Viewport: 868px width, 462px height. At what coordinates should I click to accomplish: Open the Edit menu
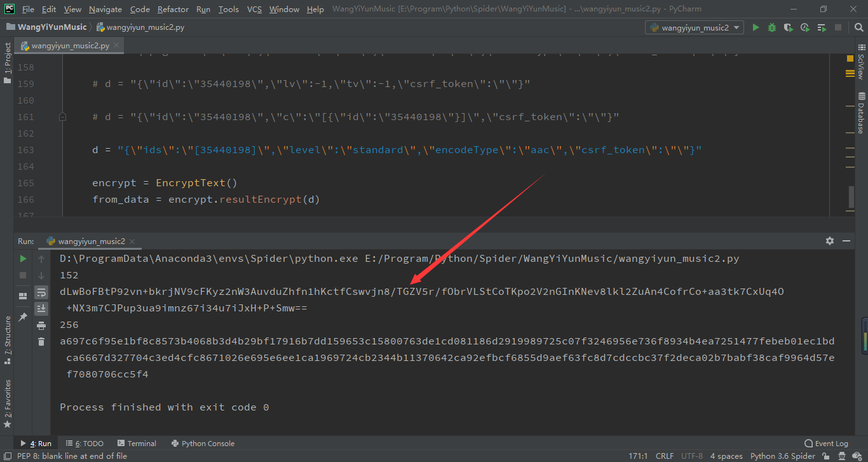click(49, 9)
